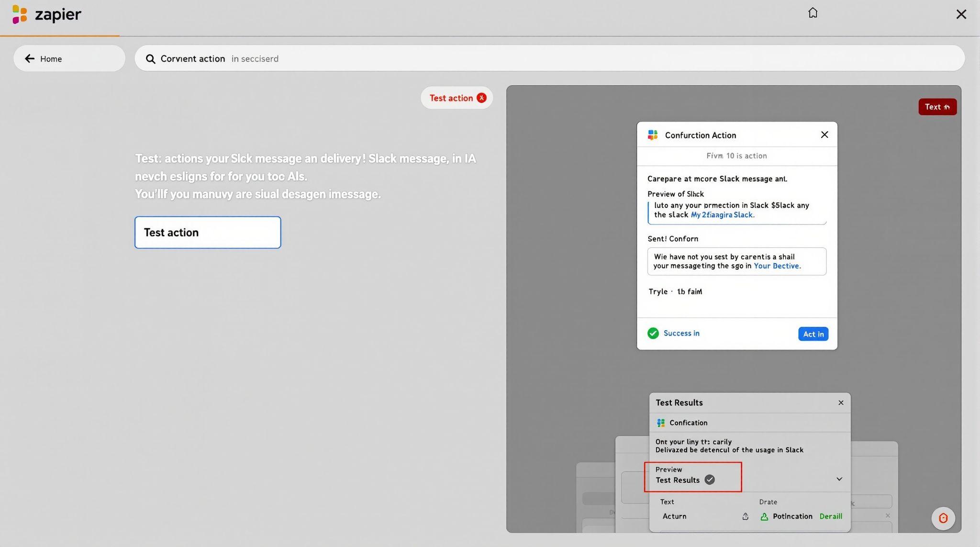Image resolution: width=980 pixels, height=547 pixels.
Task: Click the dark red Text button
Action: point(937,107)
